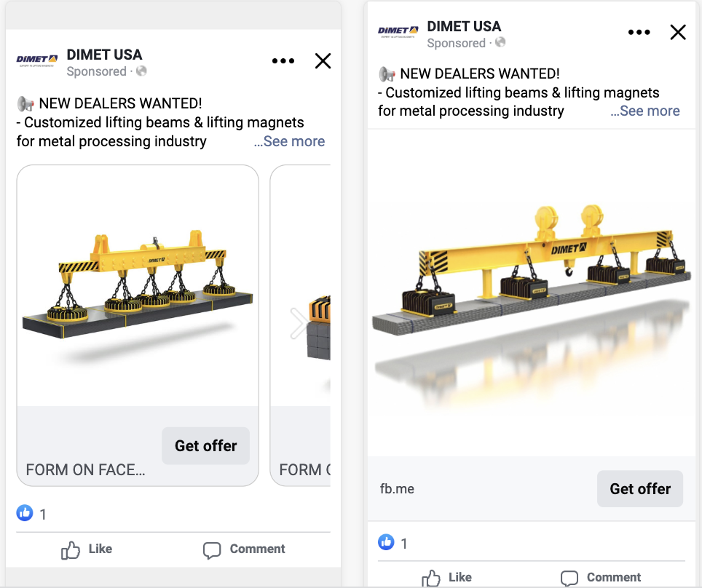Viewport: 702px width, 588px height.
Task: View reactions count on left post
Action: point(33,514)
